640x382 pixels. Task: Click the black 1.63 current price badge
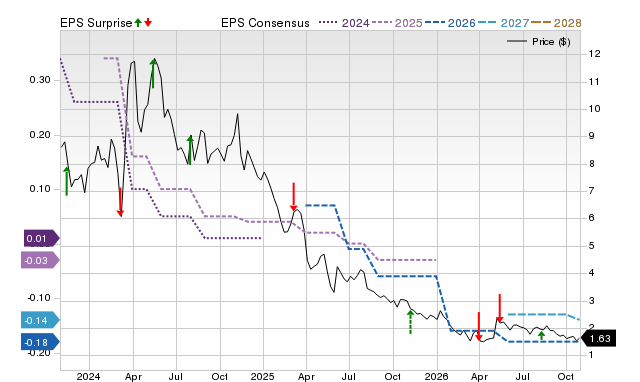click(x=598, y=338)
